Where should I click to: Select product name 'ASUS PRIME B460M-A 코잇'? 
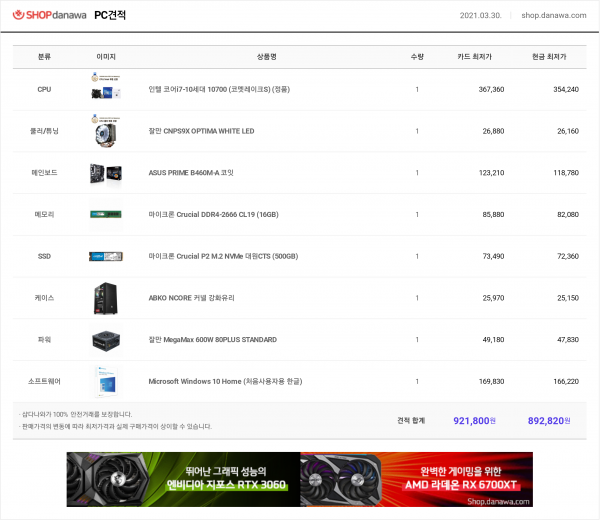point(191,173)
